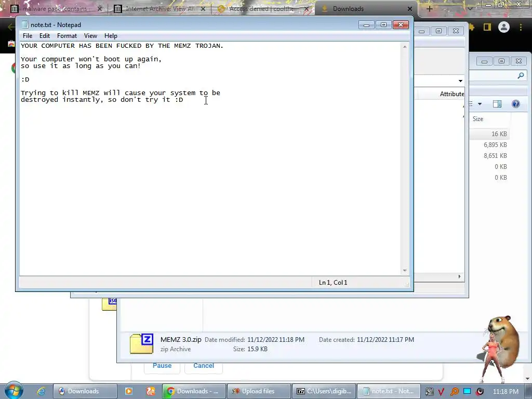
Task: Open the Help menu in Notepad
Action: coord(111,36)
